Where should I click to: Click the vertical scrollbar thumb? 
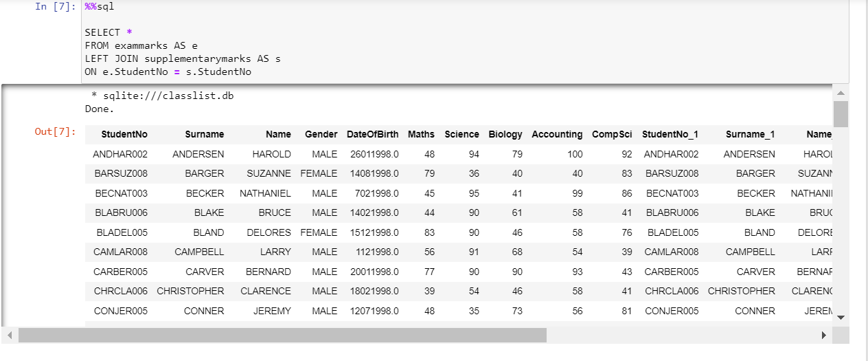pos(841,114)
